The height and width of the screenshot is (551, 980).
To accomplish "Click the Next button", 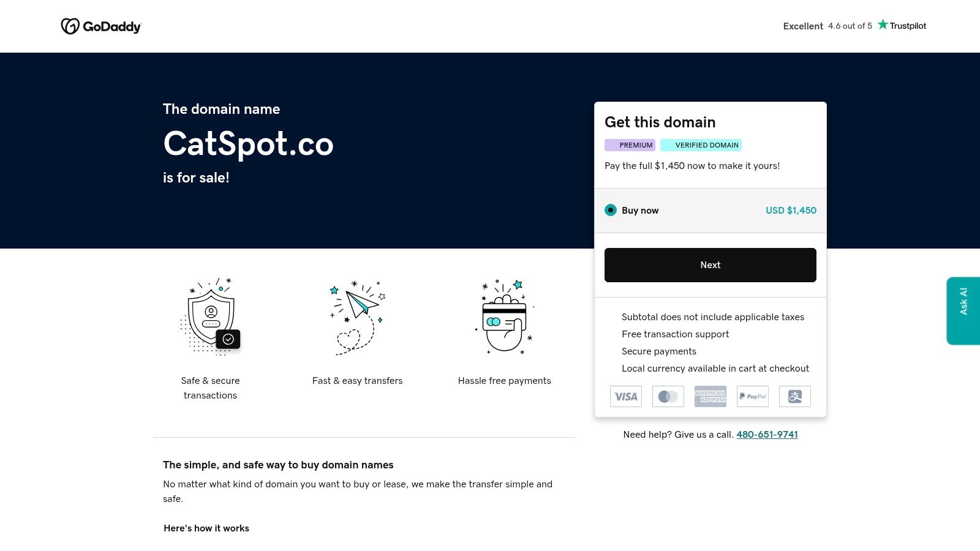I will [710, 265].
